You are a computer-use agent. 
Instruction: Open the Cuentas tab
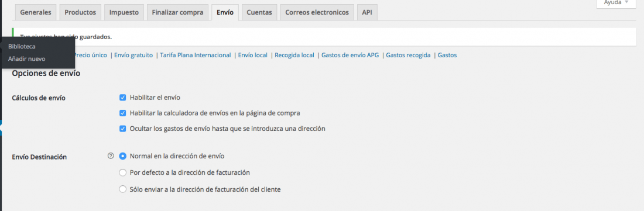tap(259, 12)
